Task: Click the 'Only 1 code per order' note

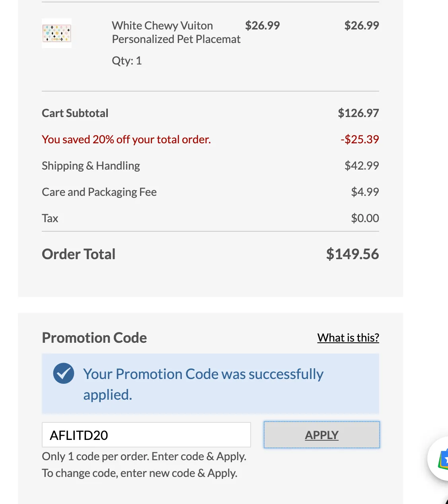Action: (x=144, y=456)
